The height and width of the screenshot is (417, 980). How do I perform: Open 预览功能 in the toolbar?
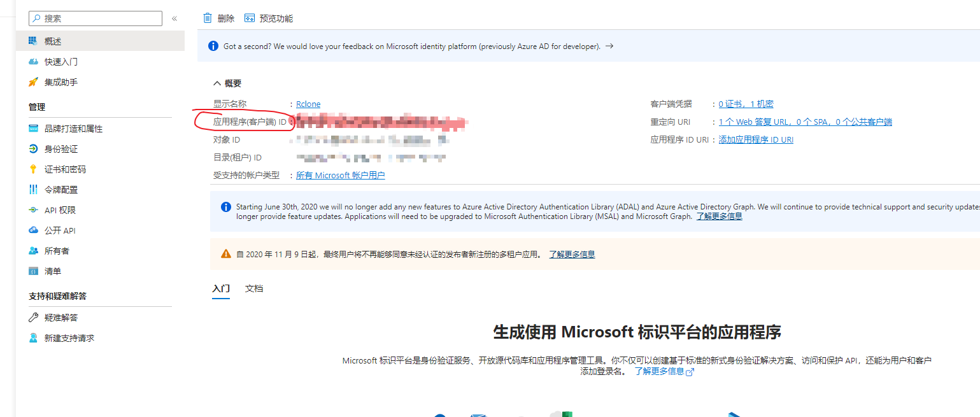[x=269, y=18]
